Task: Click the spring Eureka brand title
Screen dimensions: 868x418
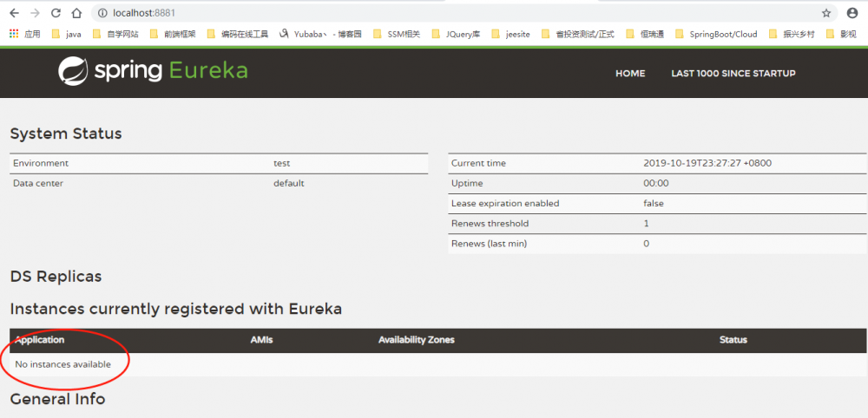Action: coord(171,71)
